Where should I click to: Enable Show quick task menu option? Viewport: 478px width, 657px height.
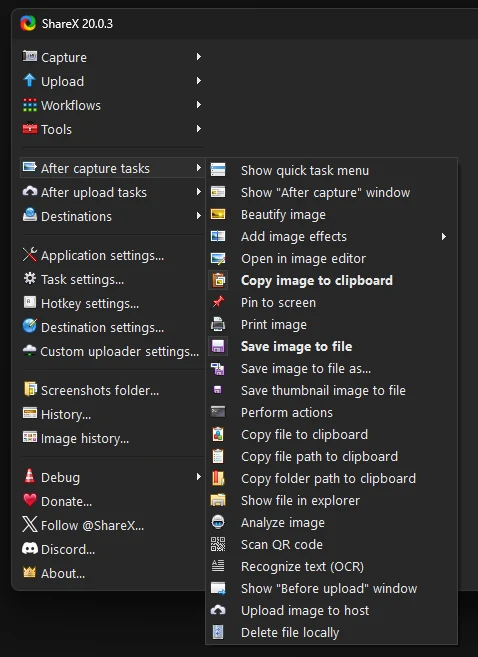click(x=331, y=170)
